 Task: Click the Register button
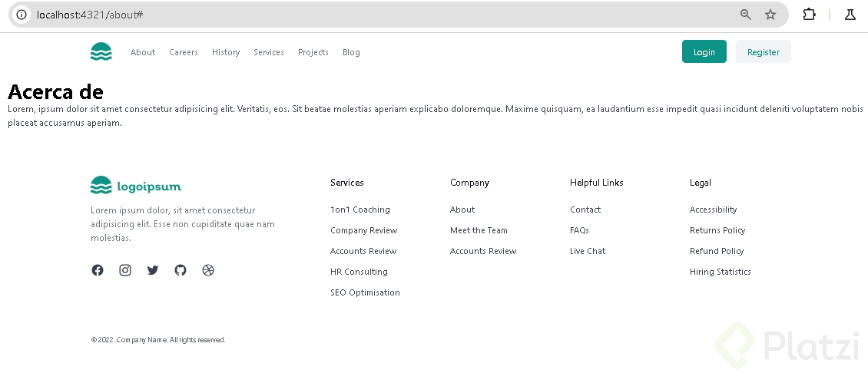click(x=763, y=52)
